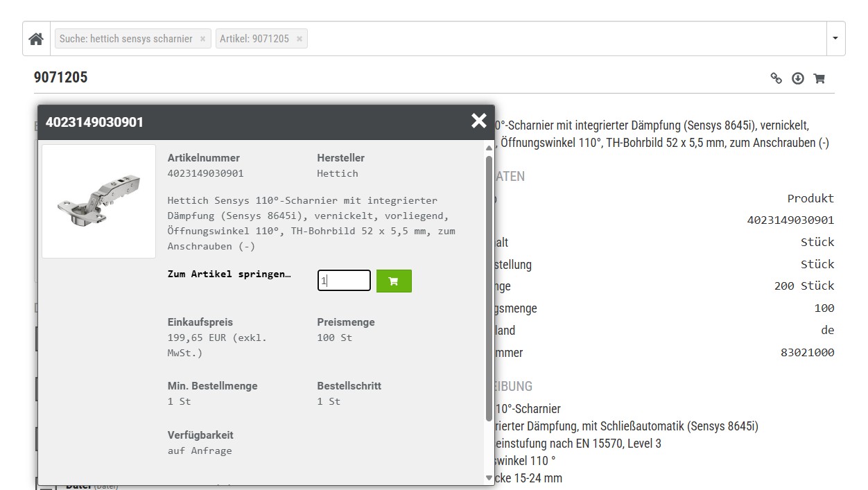This screenshot has height=490, width=868.
Task: Click empty area of the search bar
Action: pyautogui.click(x=555, y=39)
